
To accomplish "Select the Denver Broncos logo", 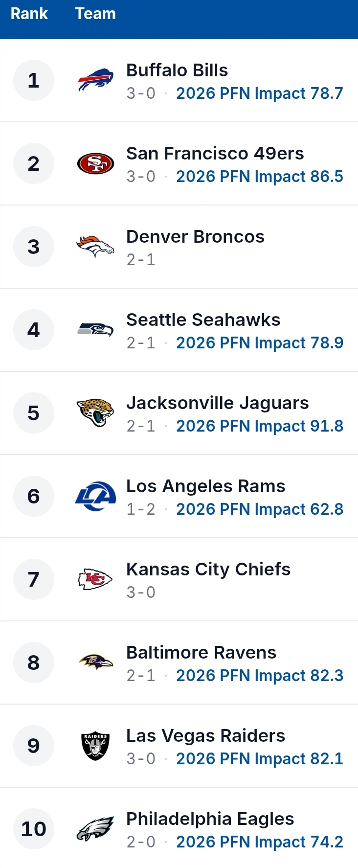I will (x=95, y=247).
